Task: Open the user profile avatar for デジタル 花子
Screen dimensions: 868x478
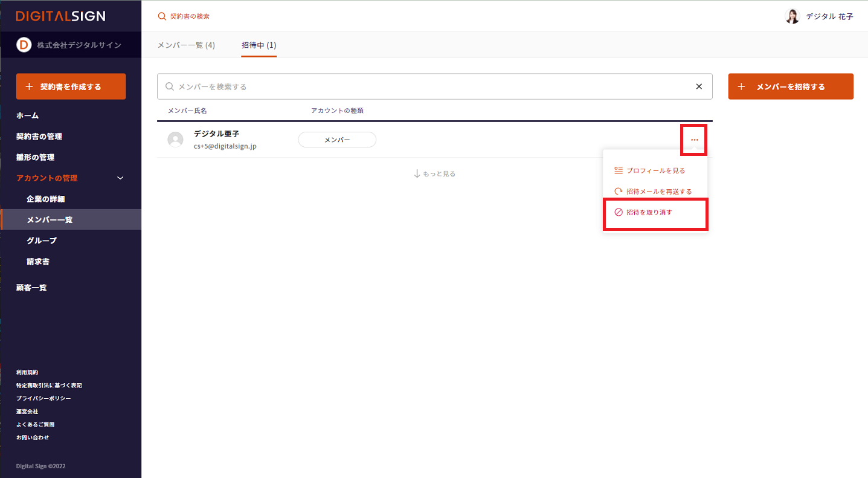Action: point(792,16)
